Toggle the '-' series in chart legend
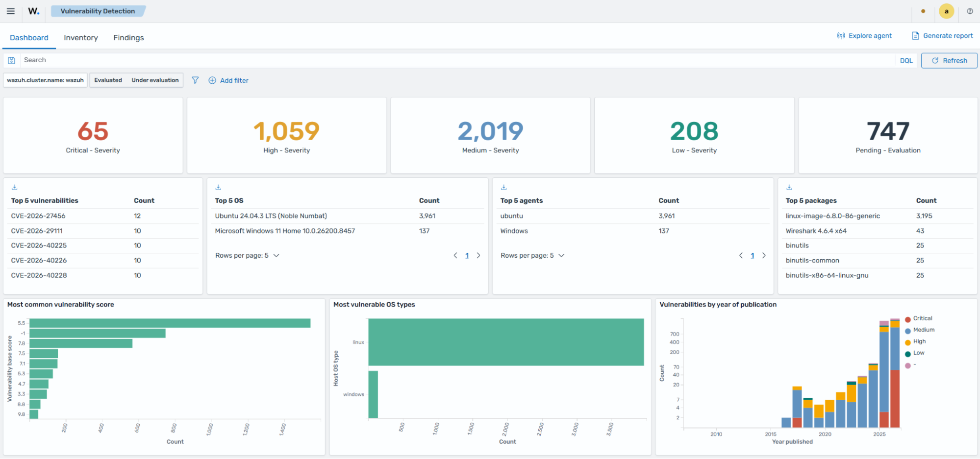The width and height of the screenshot is (980, 459). click(x=910, y=365)
